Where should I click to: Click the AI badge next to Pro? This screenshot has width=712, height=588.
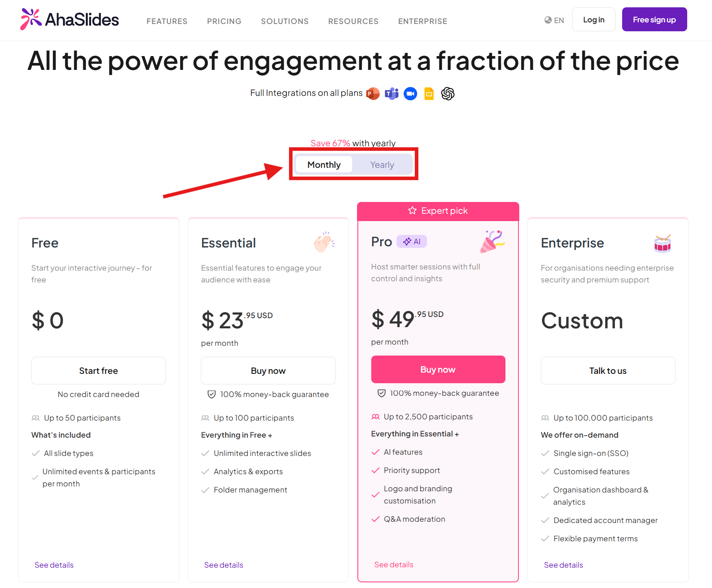(x=412, y=241)
